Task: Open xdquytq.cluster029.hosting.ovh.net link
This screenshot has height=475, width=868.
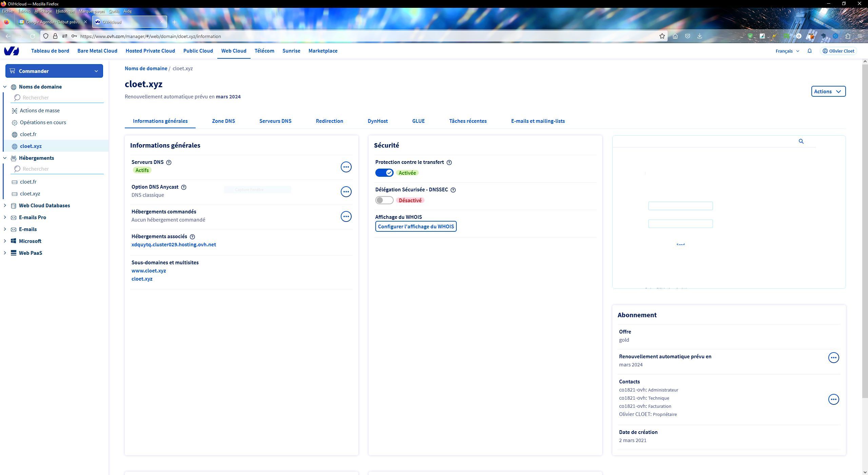Action: (x=174, y=245)
